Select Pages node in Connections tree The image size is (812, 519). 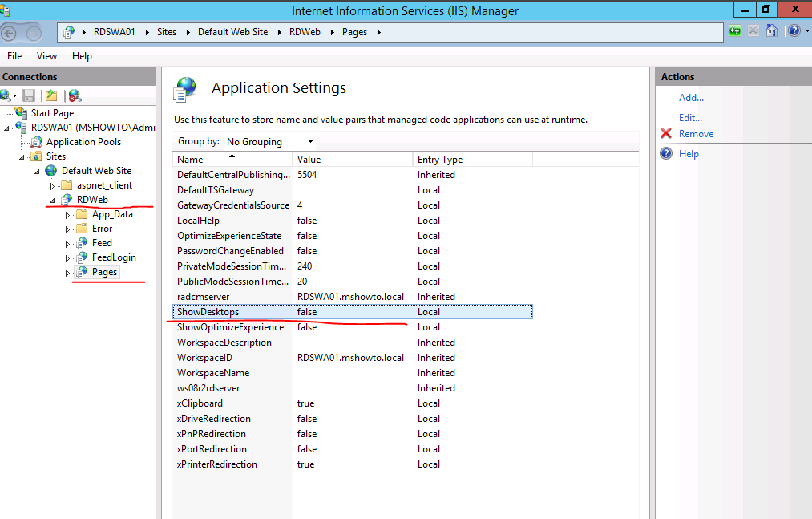pyautogui.click(x=105, y=272)
